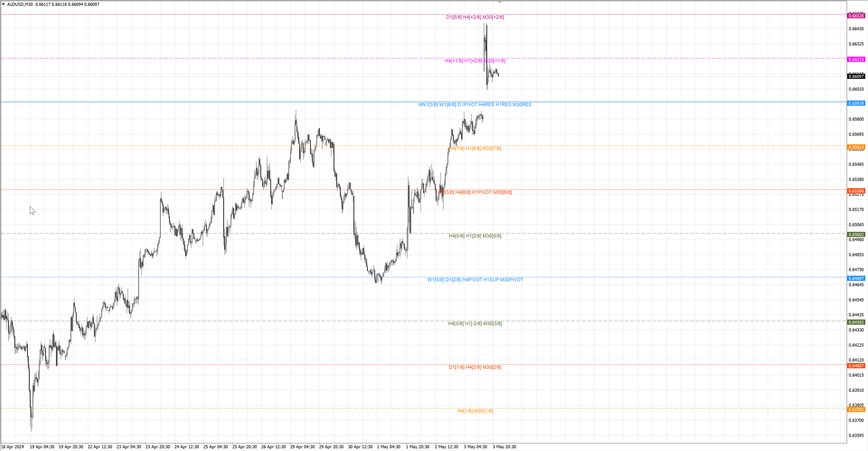Click the D1[1/8] H4[2/8] M30[2/8] label
868x451 pixels.
click(475, 367)
